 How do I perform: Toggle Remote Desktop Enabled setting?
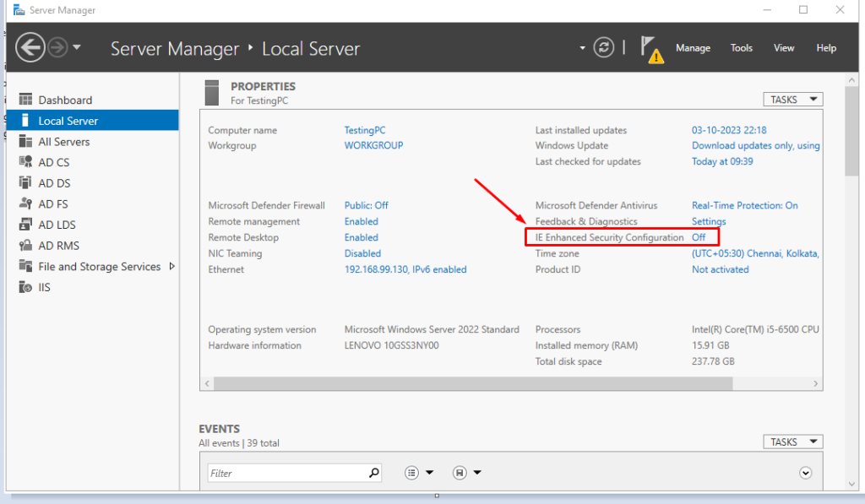[361, 237]
